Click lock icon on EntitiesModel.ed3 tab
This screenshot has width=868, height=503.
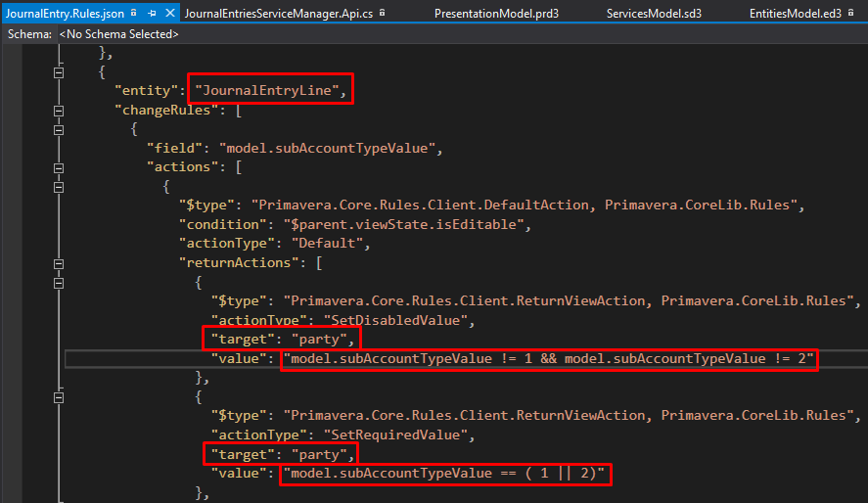click(850, 12)
